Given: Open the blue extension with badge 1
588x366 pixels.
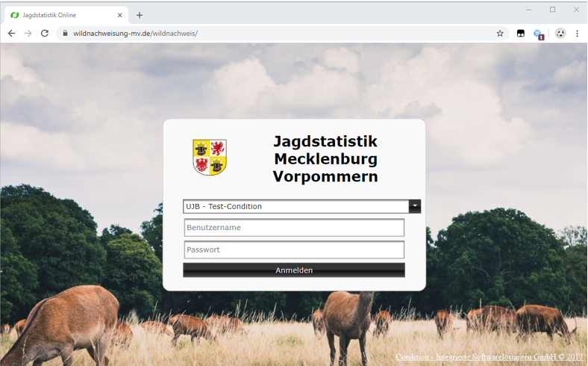Looking at the screenshot, I should (x=538, y=34).
